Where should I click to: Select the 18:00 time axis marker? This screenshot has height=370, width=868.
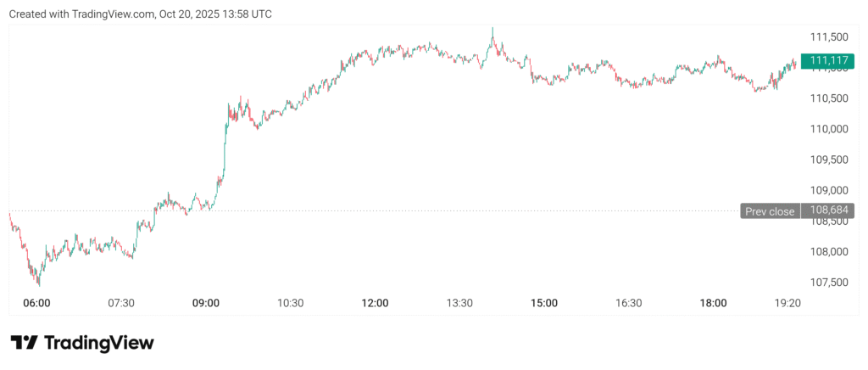pyautogui.click(x=713, y=303)
